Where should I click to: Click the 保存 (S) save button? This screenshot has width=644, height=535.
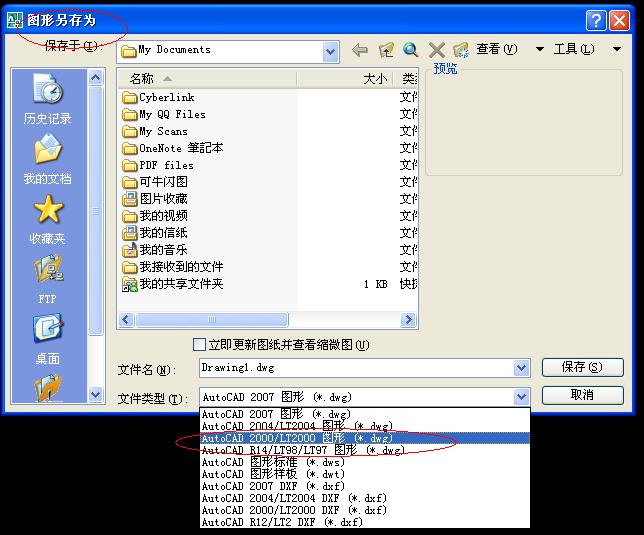pyautogui.click(x=582, y=367)
